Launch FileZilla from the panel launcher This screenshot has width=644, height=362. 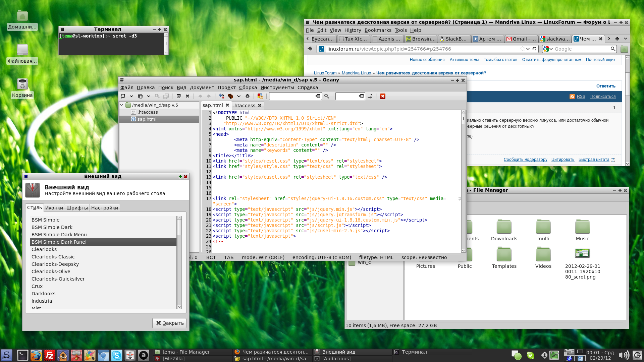coord(50,355)
